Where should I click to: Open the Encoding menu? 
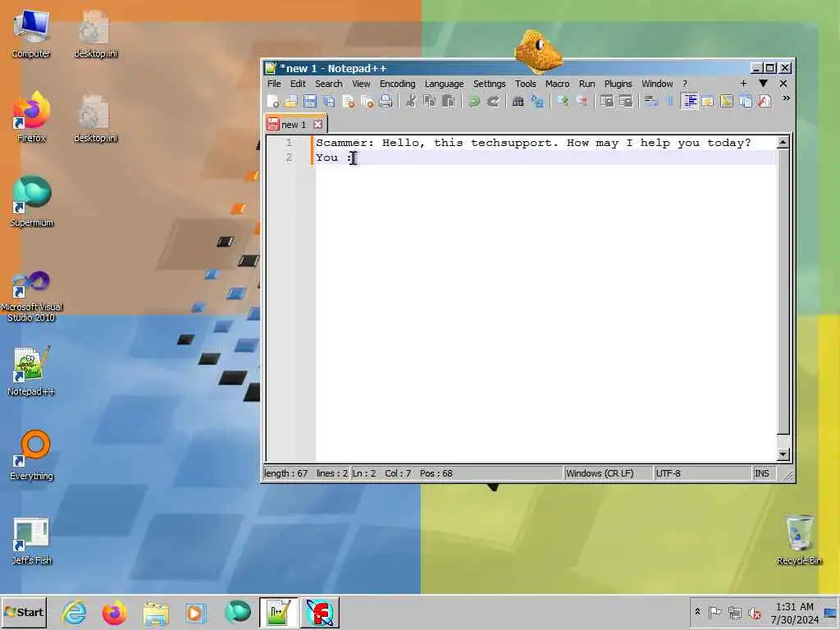click(x=398, y=84)
